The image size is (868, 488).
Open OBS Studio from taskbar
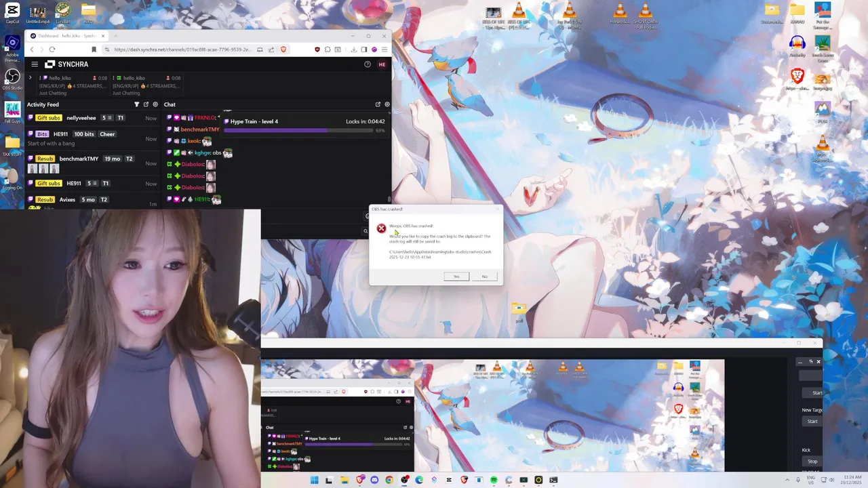tap(404, 480)
